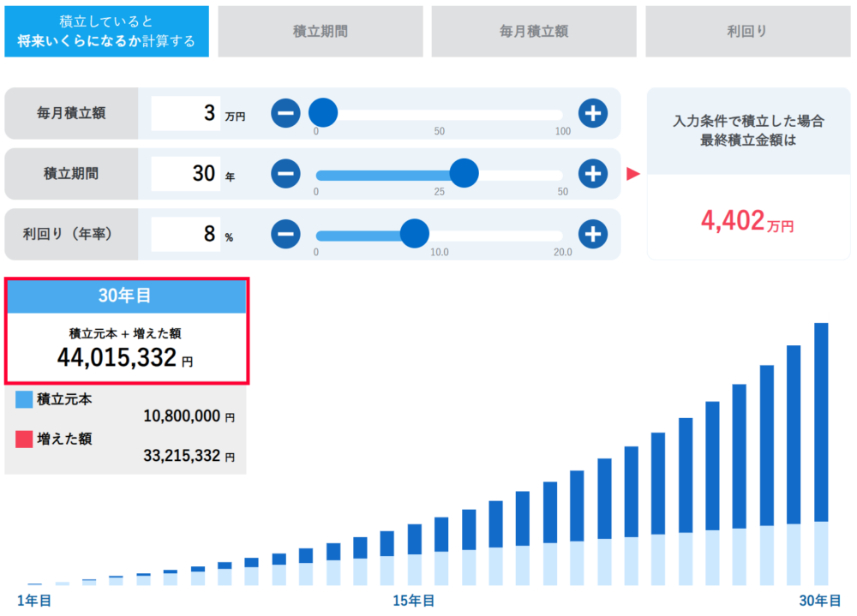The height and width of the screenshot is (616, 857).
Task: Focus the 利回り input field showing 8
Action: click(185, 234)
